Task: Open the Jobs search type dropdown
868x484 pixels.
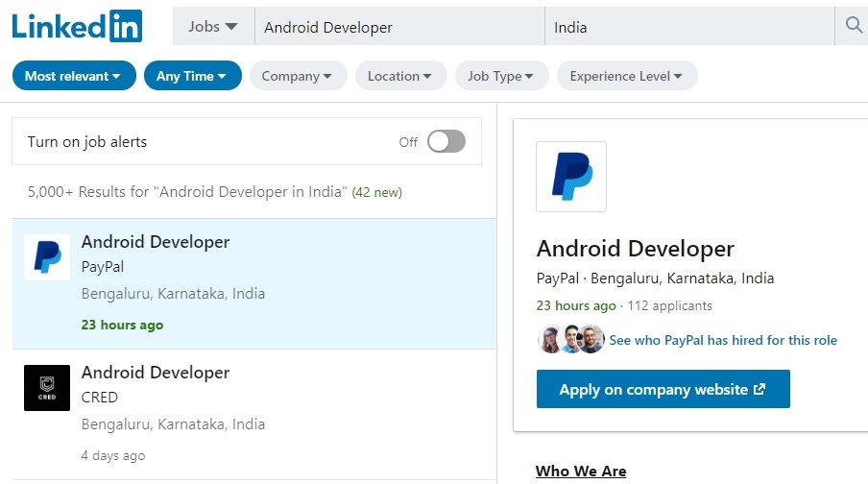Action: tap(213, 27)
